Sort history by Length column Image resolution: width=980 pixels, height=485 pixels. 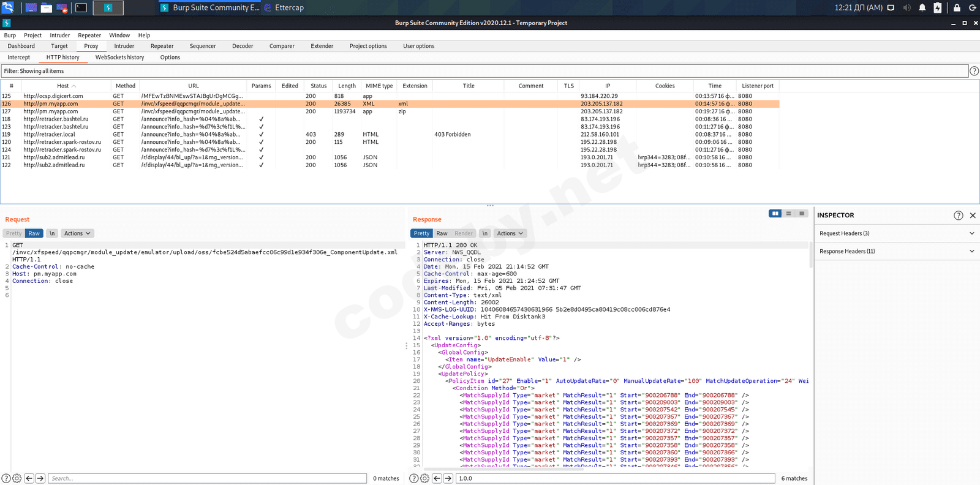[347, 86]
